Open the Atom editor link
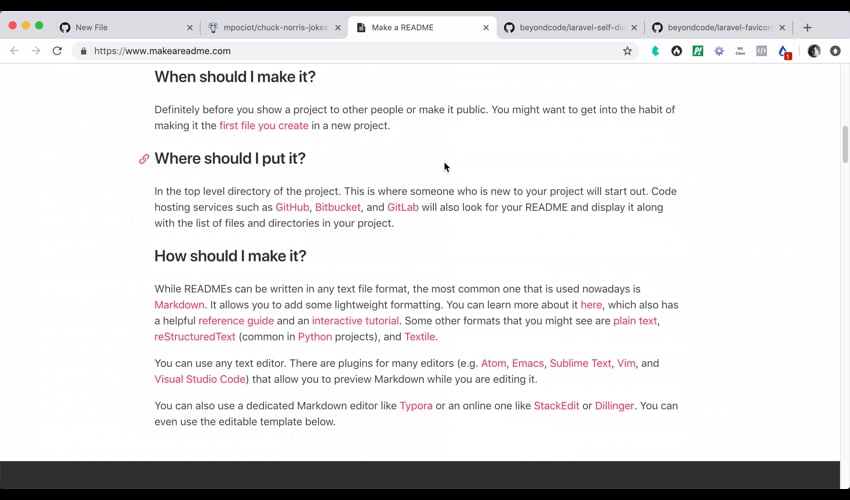This screenshot has width=850, height=500. [493, 363]
